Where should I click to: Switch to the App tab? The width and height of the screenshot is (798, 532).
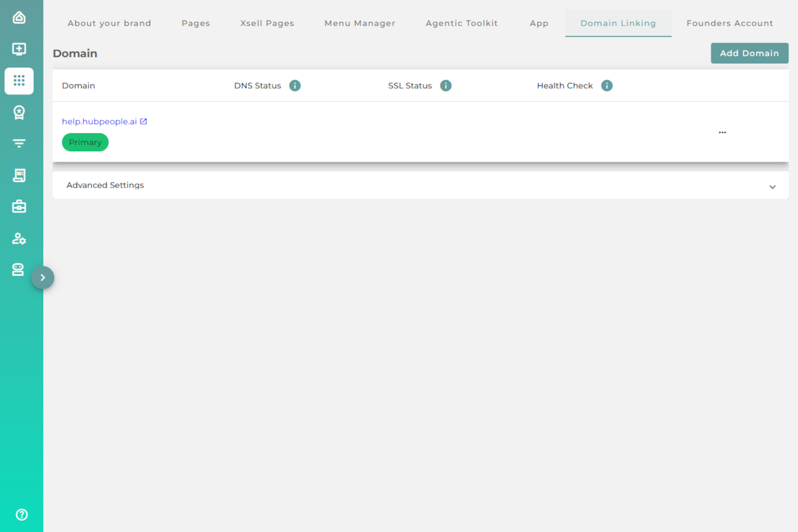point(539,23)
